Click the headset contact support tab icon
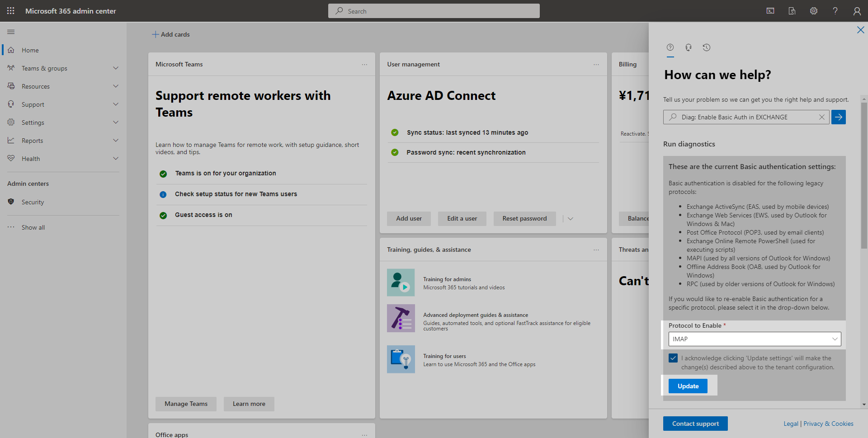This screenshot has width=868, height=438. (x=689, y=47)
